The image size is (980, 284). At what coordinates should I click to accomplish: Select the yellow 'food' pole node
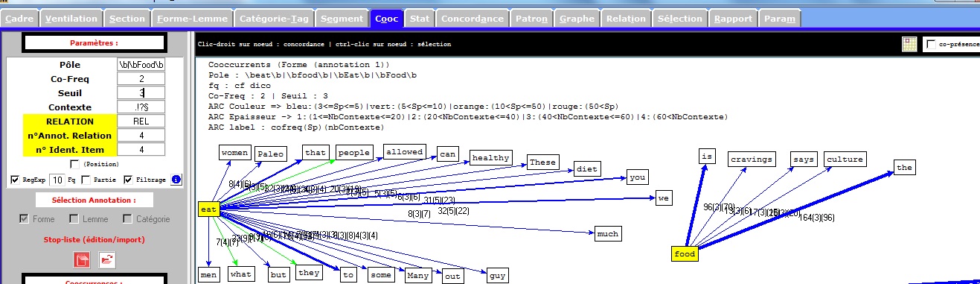click(x=684, y=254)
